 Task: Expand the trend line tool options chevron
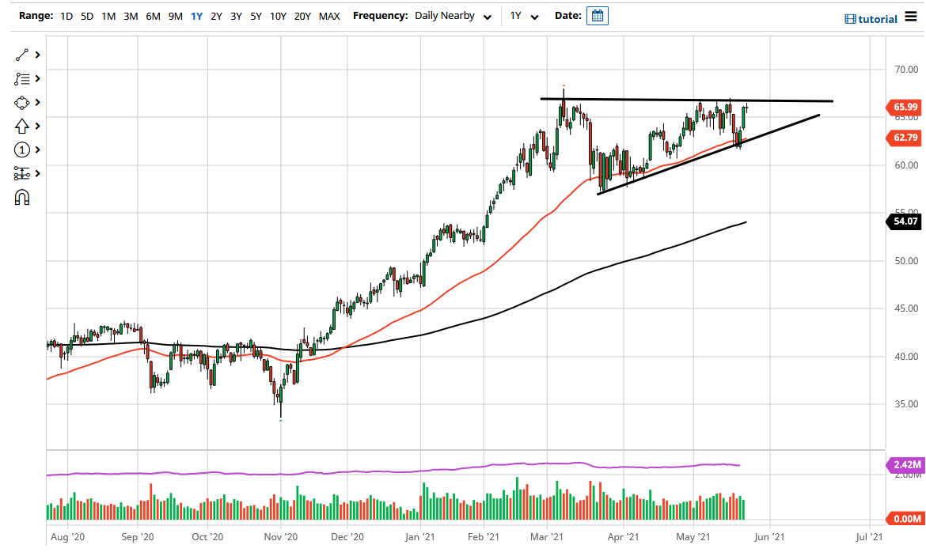point(36,55)
